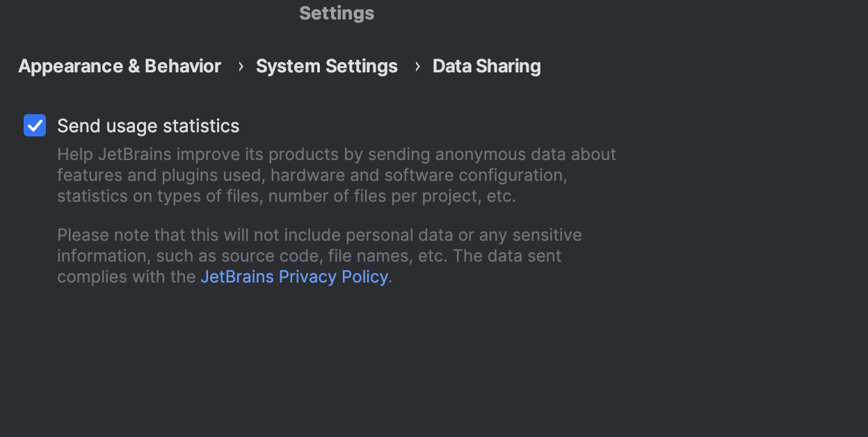Viewport: 868px width, 437px height.
Task: Click the Data Sharing breadcrumb item
Action: pos(486,66)
